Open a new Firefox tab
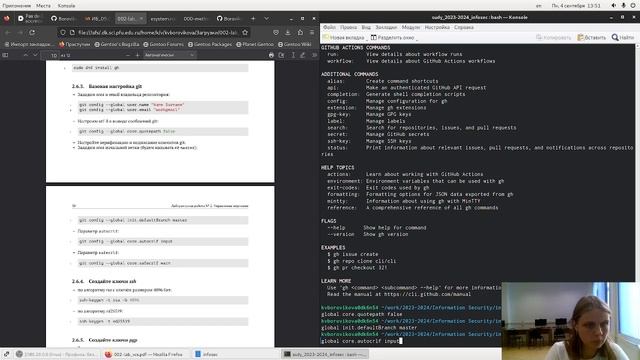Viewport: 640px width, 360px height. click(x=253, y=19)
